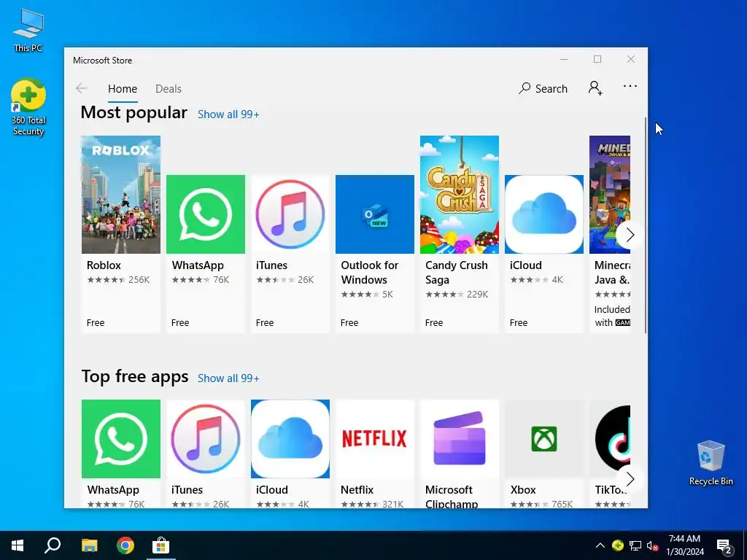
Task: Open iCloud icon in Most popular row
Action: 544,214
